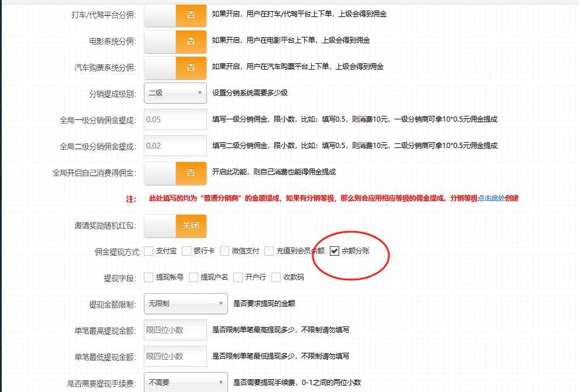Toggle the 打车/代驾平台分佣 switch
Screen dimensions: 579x392
175,15
